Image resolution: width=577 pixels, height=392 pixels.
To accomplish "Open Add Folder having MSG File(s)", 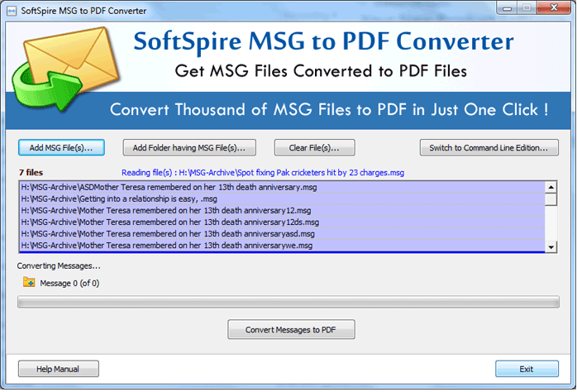I will click(189, 148).
